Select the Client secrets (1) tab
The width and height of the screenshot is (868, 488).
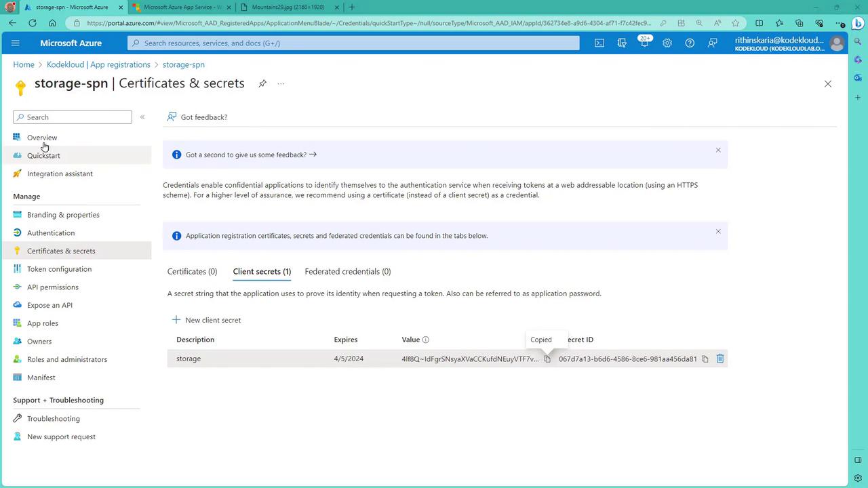click(262, 272)
